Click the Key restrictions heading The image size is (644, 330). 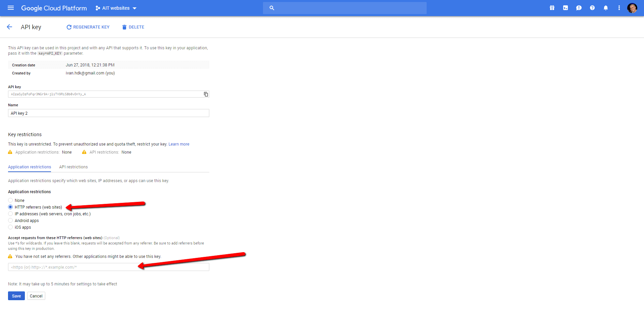[x=25, y=134]
